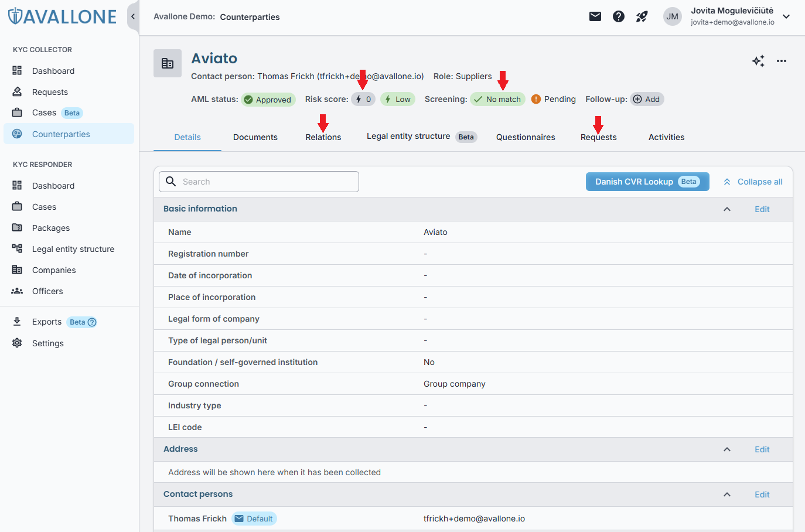Click the LEI code row label
The width and height of the screenshot is (805, 532).
185,427
